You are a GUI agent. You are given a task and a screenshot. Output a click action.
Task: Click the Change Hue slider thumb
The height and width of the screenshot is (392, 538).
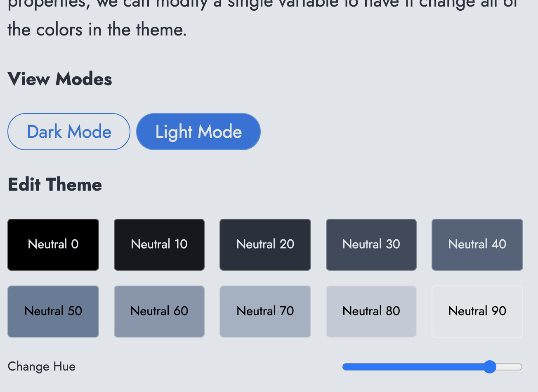point(490,366)
